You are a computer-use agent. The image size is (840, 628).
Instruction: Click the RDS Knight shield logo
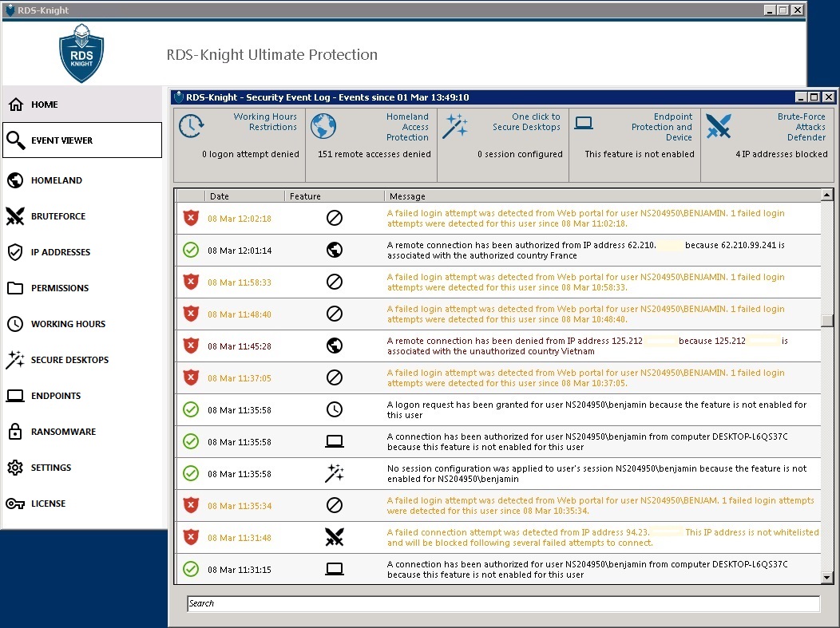tap(81, 53)
